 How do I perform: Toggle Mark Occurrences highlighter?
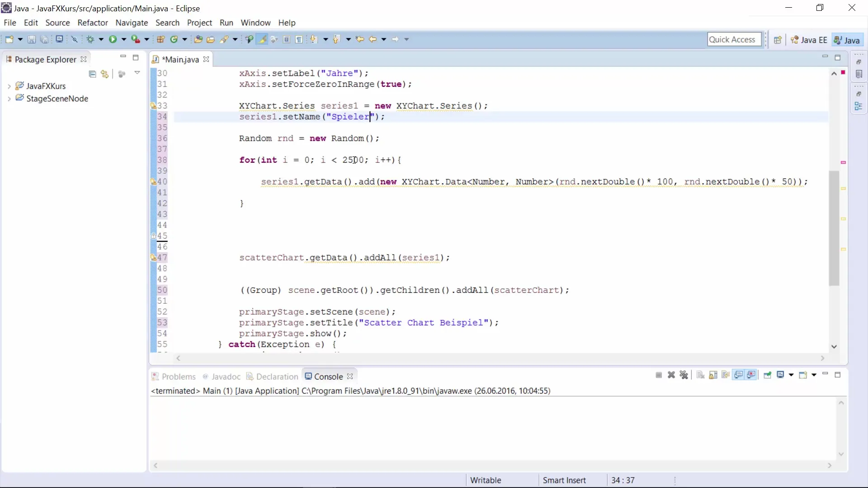click(262, 39)
